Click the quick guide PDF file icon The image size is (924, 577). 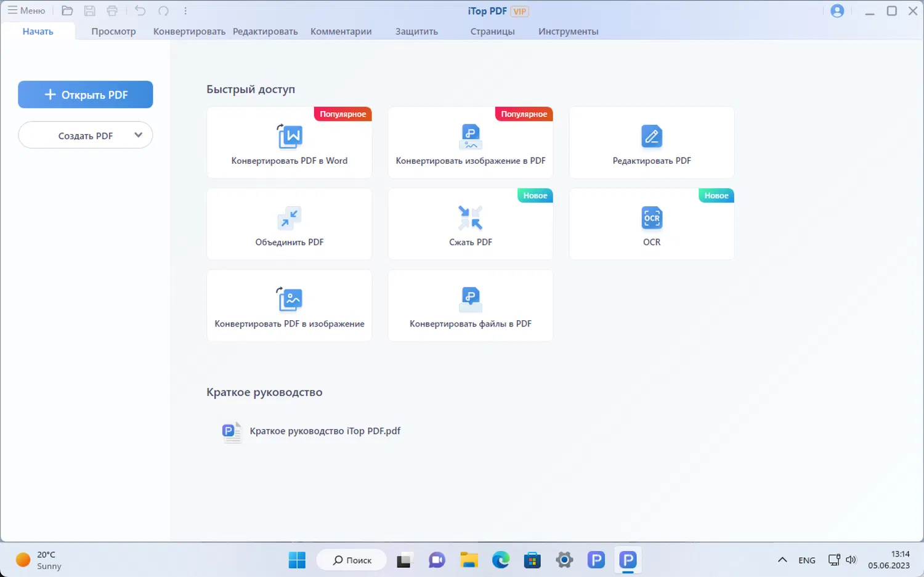pyautogui.click(x=232, y=432)
